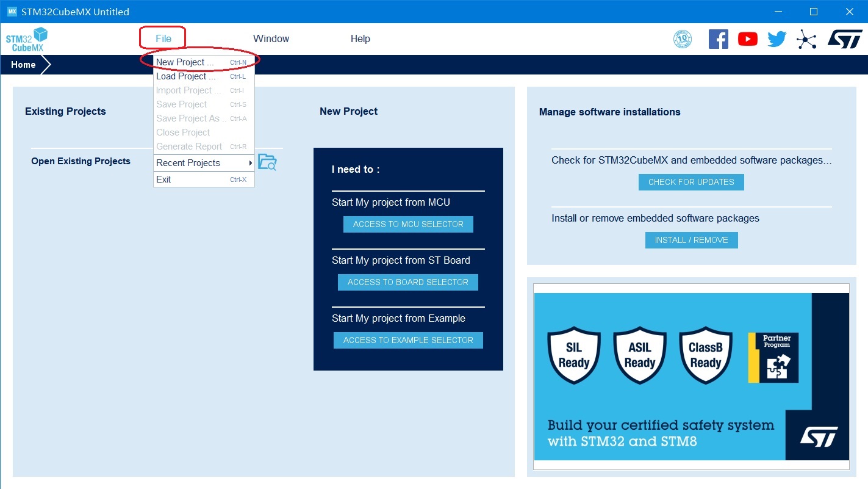This screenshot has height=489, width=868.
Task: Click the disabled Close Project menu entry
Action: 204,132
